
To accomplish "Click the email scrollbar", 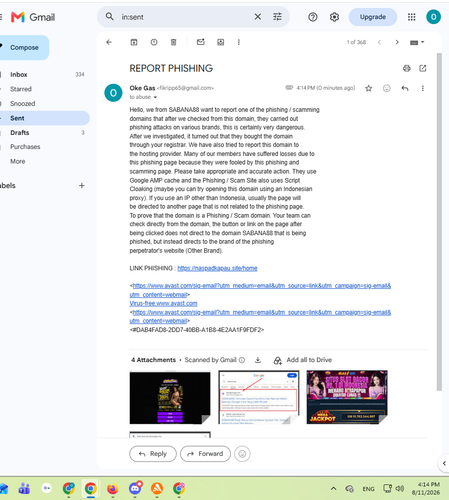I will (x=439, y=222).
